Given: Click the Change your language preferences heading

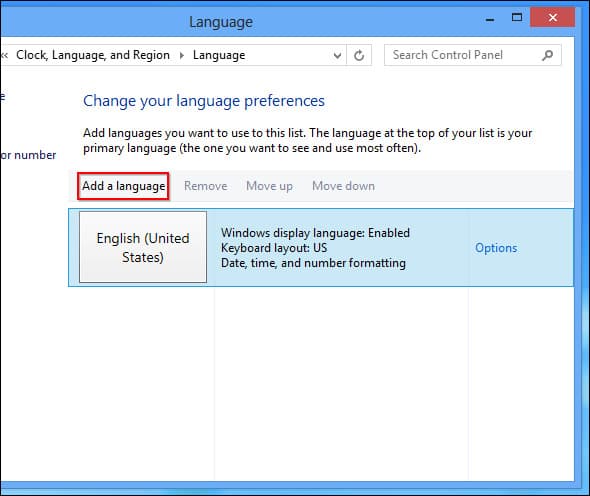Looking at the screenshot, I should pos(204,101).
